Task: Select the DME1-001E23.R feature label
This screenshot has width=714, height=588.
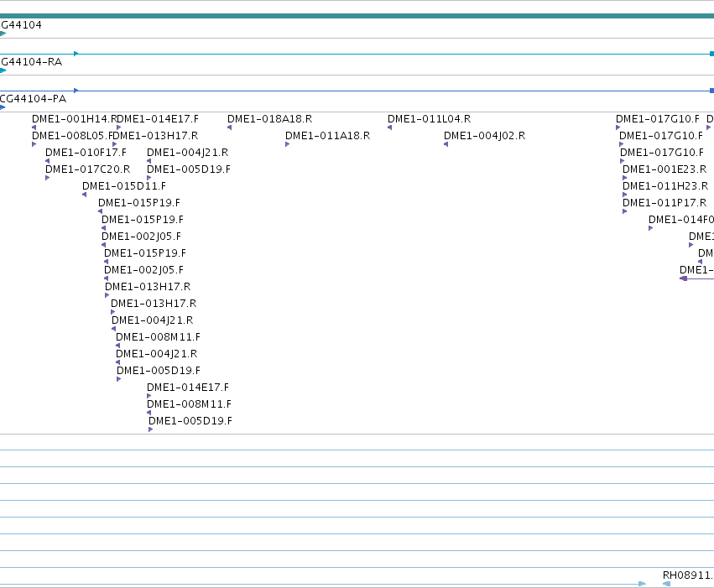Action: pos(664,169)
